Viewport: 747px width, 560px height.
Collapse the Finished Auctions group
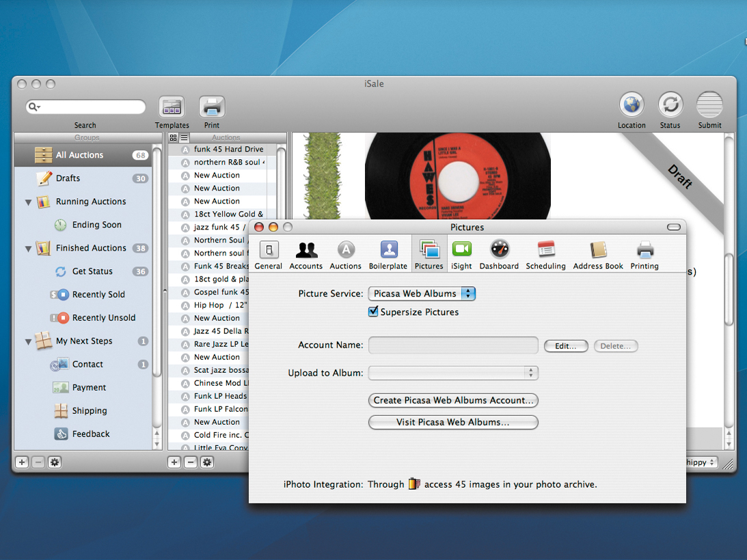[x=28, y=249]
